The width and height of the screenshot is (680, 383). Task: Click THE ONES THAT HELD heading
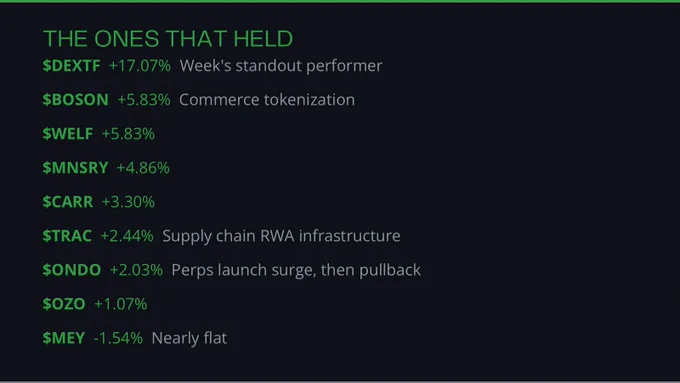click(x=168, y=39)
